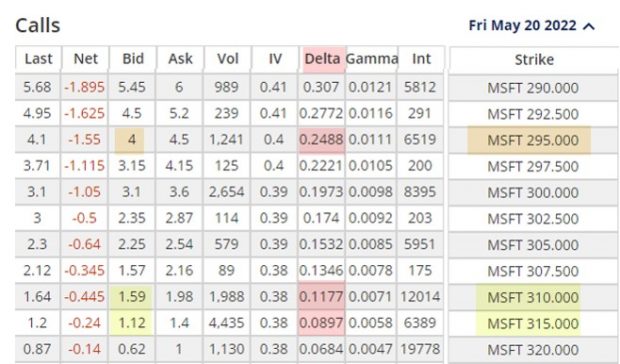The height and width of the screenshot is (364, 620).
Task: Click the Int column header
Action: click(421, 59)
